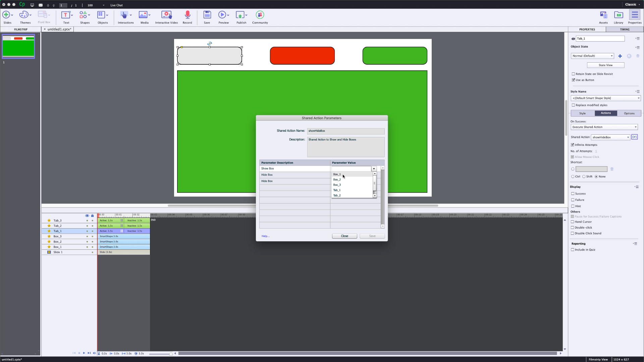Open Interactive Video tool
Image resolution: width=644 pixels, height=362 pixels.
pos(166,15)
